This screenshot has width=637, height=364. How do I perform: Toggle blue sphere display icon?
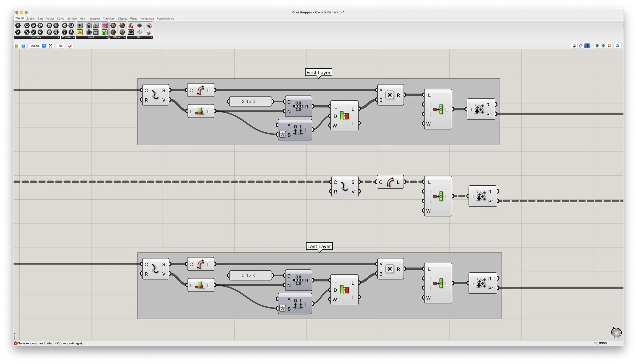(x=617, y=46)
